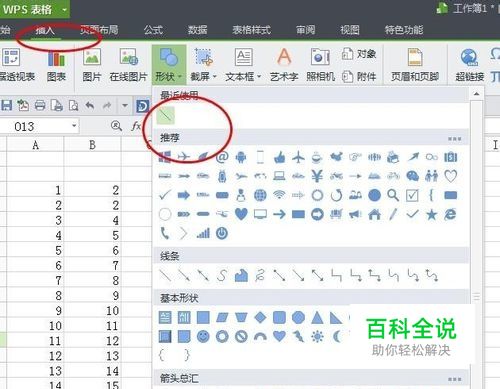This screenshot has width=500, height=389.
Task: Open 在线图片 online pictures
Action: pos(128,66)
